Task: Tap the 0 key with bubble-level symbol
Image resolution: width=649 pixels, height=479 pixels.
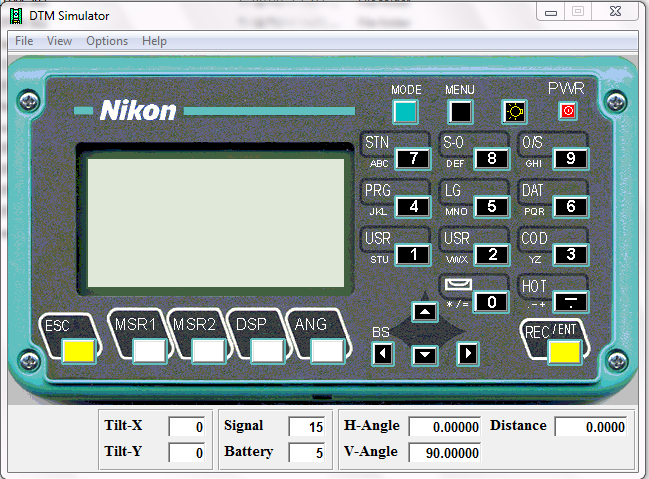Action: (x=491, y=303)
